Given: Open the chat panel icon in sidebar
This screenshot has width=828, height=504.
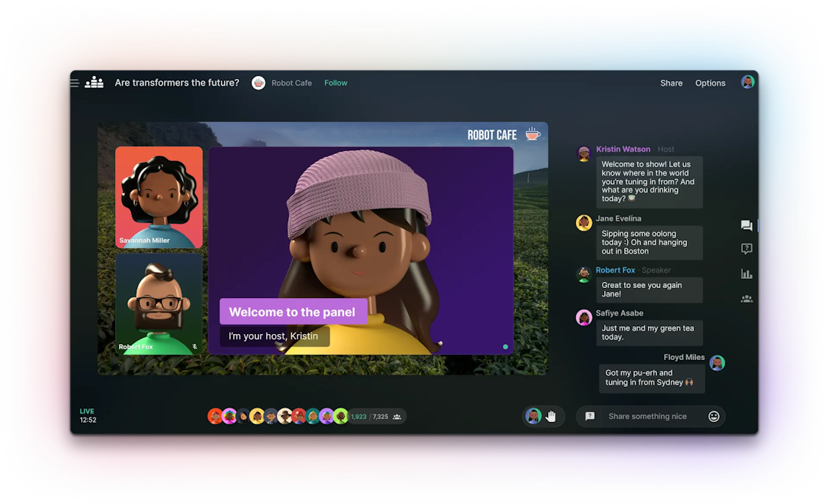Looking at the screenshot, I should [x=746, y=225].
